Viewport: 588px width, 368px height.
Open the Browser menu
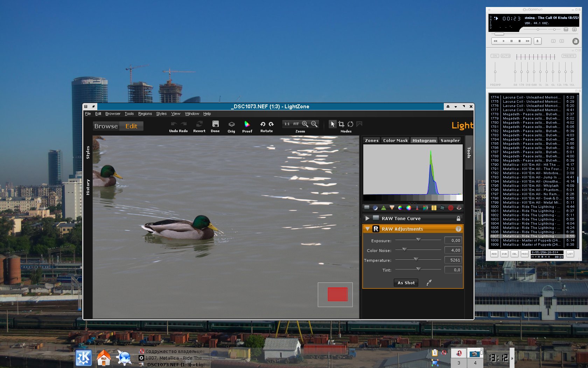[113, 114]
